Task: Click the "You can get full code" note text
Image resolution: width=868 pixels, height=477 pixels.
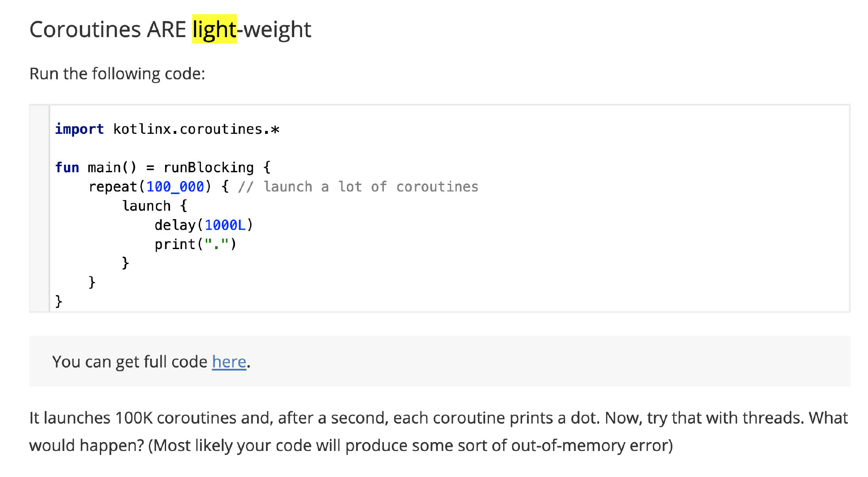Action: tap(129, 362)
